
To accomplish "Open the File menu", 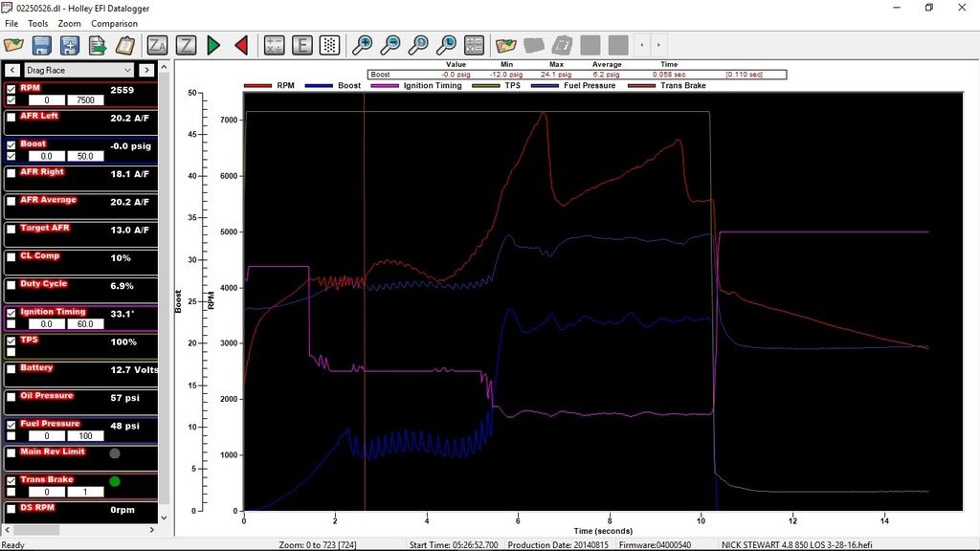I will pyautogui.click(x=11, y=23).
